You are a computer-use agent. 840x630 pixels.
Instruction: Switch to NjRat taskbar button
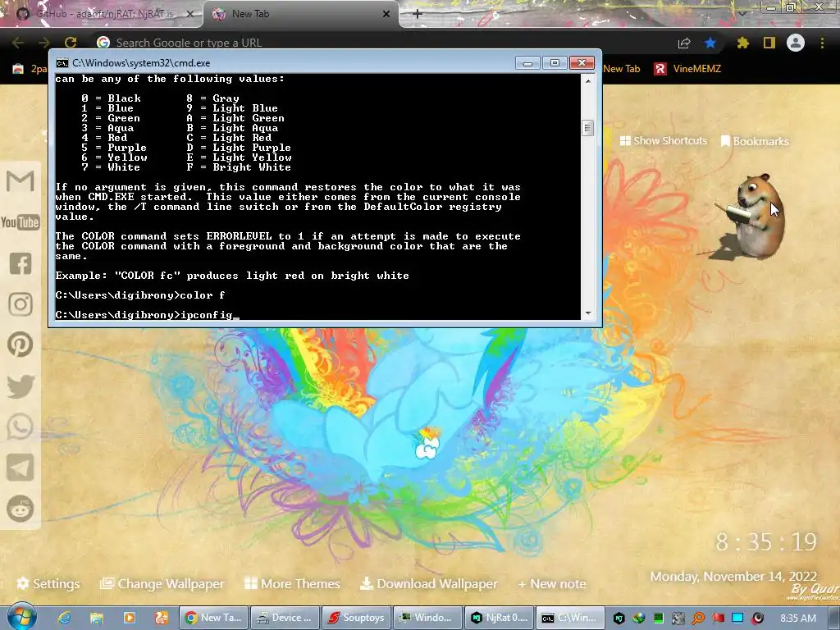pyautogui.click(x=500, y=618)
